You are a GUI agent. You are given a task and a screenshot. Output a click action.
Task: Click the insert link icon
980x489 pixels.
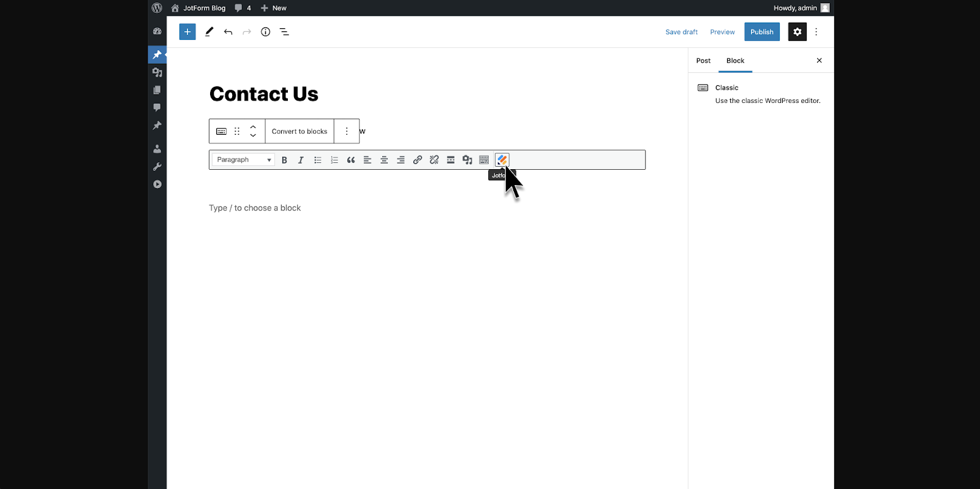(x=417, y=160)
